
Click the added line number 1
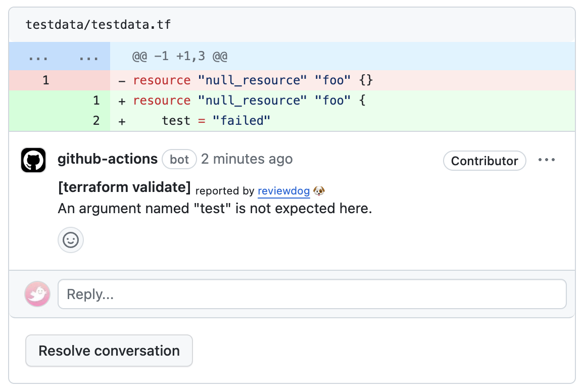[96, 101]
